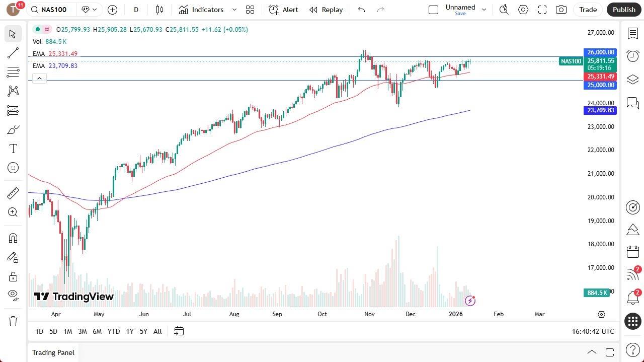644x362 pixels.
Task: Open the Trading Panel tab
Action: pos(53,352)
